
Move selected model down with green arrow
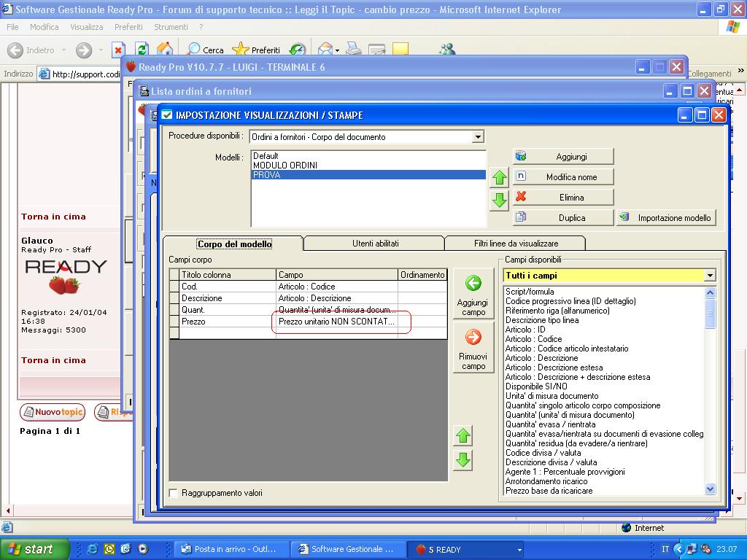pos(499,200)
